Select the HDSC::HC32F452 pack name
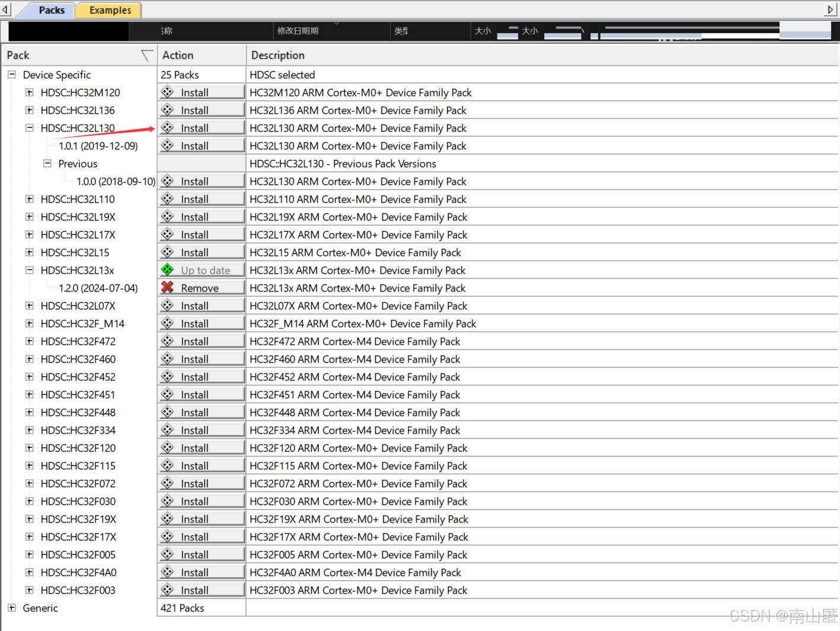The height and width of the screenshot is (631, 840). pos(78,377)
